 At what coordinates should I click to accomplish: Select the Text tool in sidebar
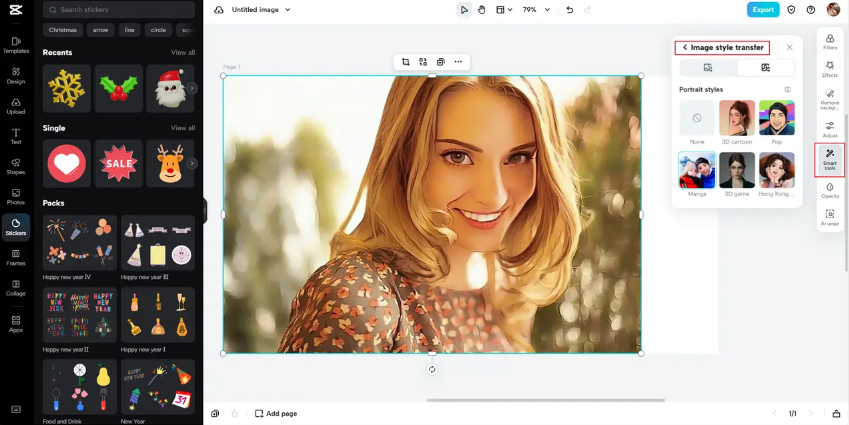(16, 136)
